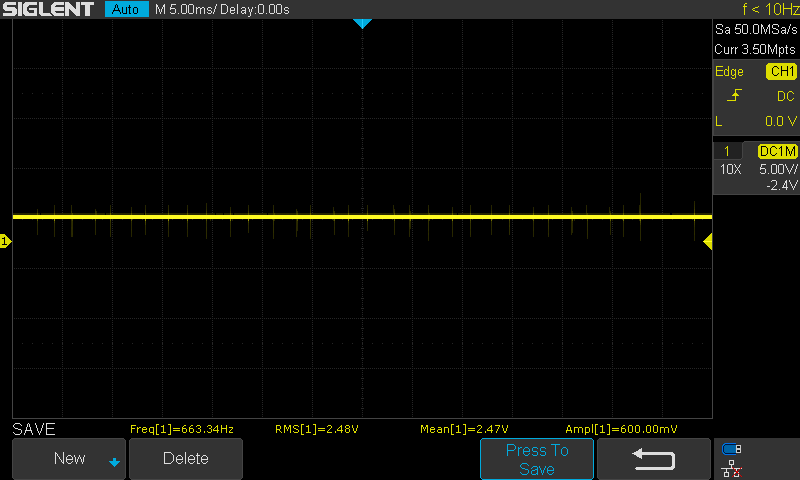Open the New save menu
The width and height of the screenshot is (800, 480).
(x=69, y=458)
